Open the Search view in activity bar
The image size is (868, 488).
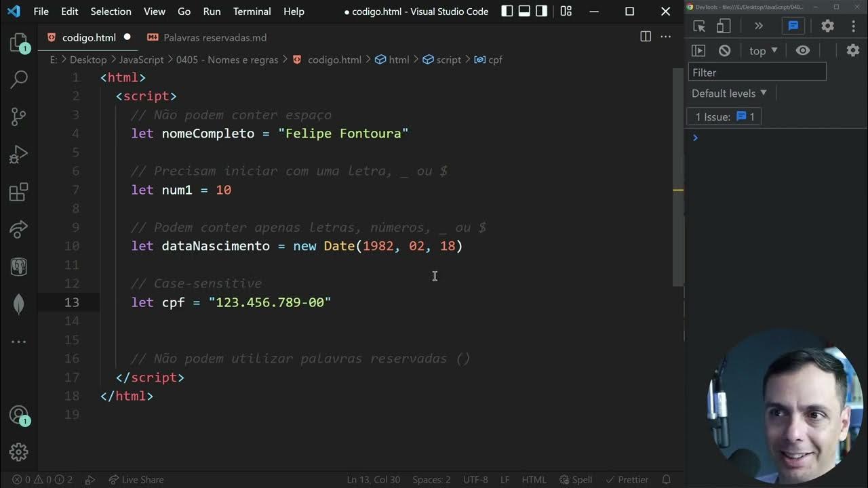(19, 79)
